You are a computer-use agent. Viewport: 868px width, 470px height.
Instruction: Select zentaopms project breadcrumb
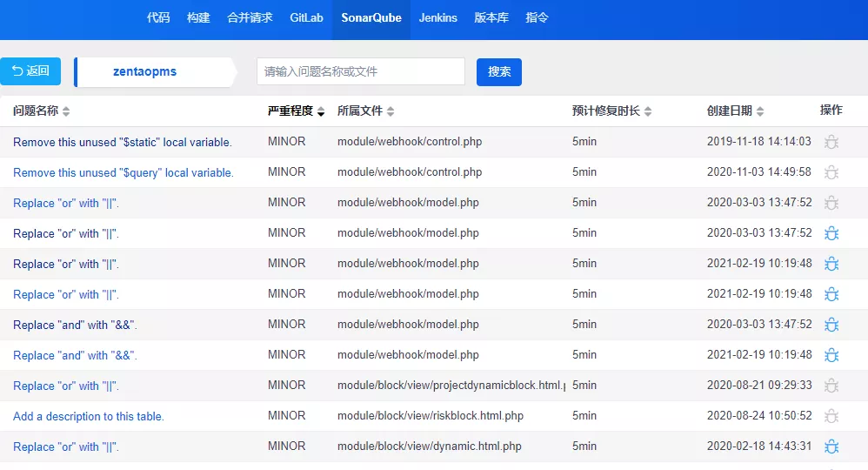click(x=144, y=71)
